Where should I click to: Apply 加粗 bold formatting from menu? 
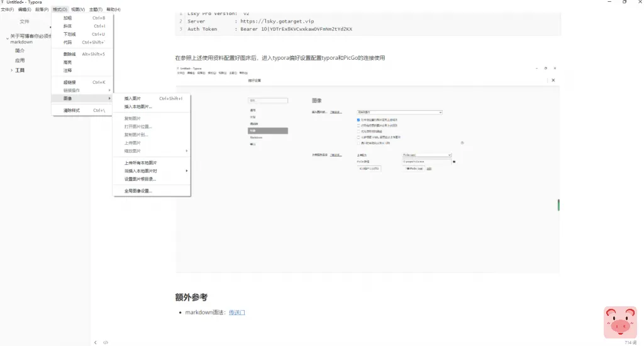[82, 18]
